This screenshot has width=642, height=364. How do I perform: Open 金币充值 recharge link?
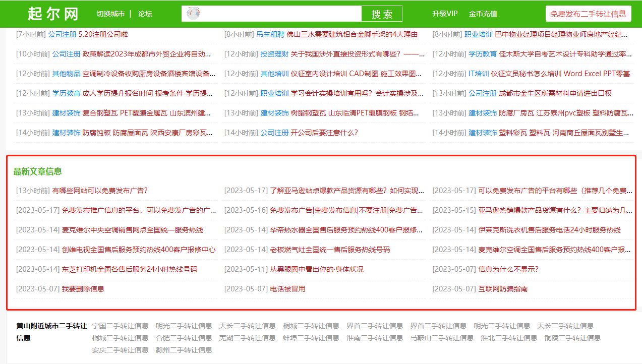coord(483,14)
